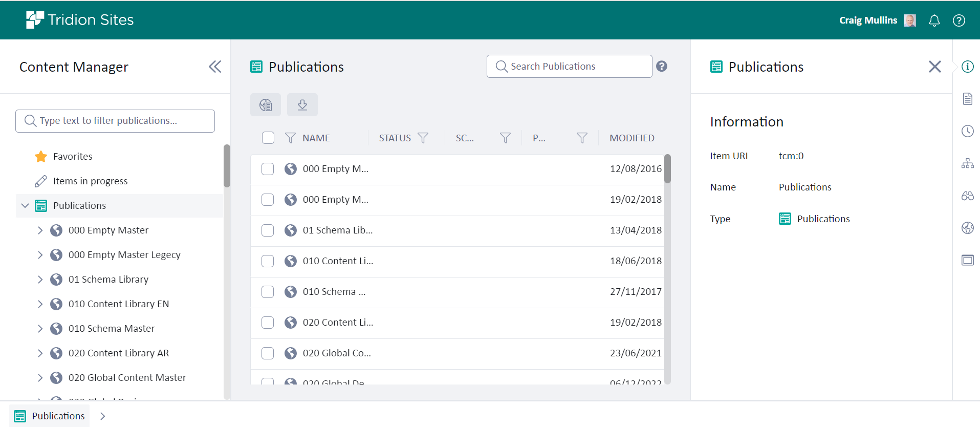Screen dimensions: 980x427
Task: Open the preview window icon in right rail
Action: pyautogui.click(x=967, y=260)
